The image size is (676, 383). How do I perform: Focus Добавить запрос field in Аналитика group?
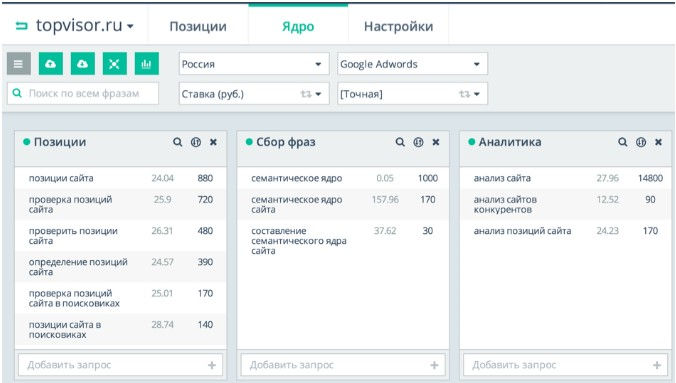pos(566,365)
